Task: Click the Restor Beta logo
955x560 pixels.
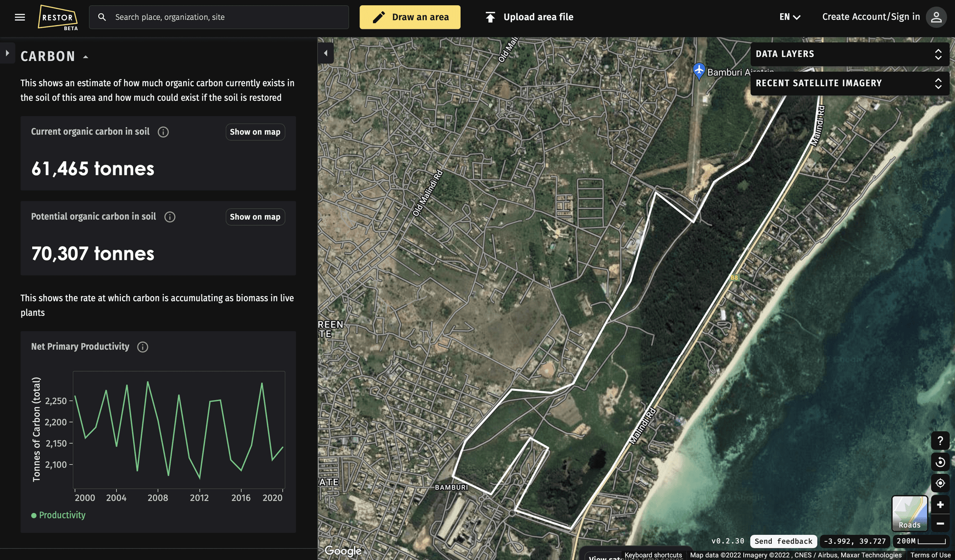Action: [58, 18]
